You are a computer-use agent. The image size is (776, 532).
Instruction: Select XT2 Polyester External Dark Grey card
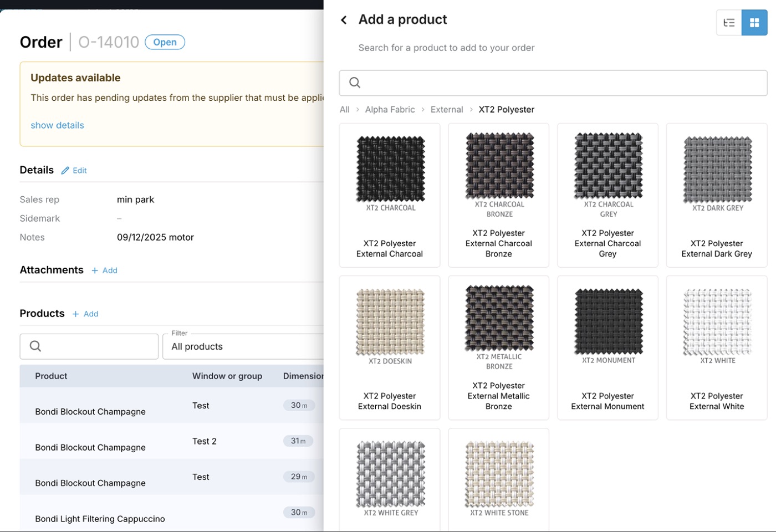(717, 195)
